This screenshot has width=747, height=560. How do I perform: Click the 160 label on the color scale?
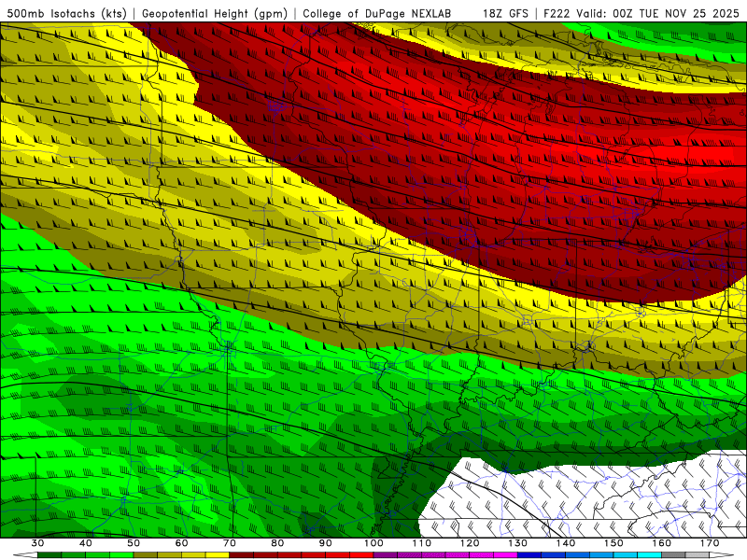(662, 543)
